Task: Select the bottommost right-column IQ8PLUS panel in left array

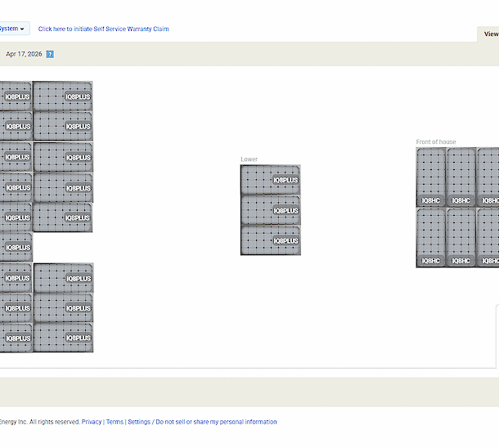Action: pos(63,338)
